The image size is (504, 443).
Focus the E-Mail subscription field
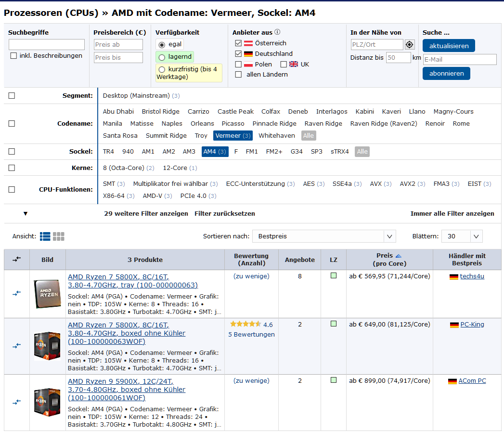click(x=460, y=60)
